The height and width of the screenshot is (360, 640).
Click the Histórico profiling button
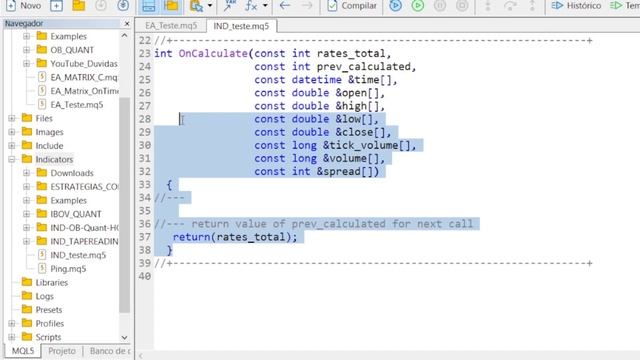pos(576,6)
